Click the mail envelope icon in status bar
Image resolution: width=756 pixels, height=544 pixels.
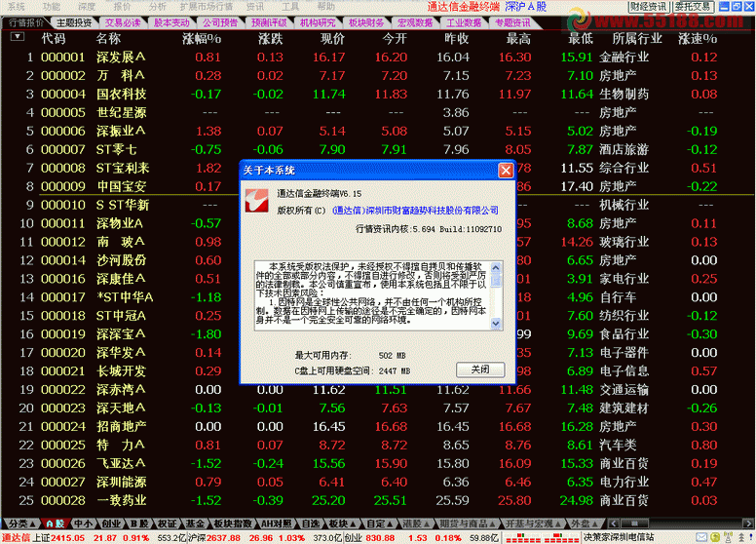pyautogui.click(x=702, y=537)
